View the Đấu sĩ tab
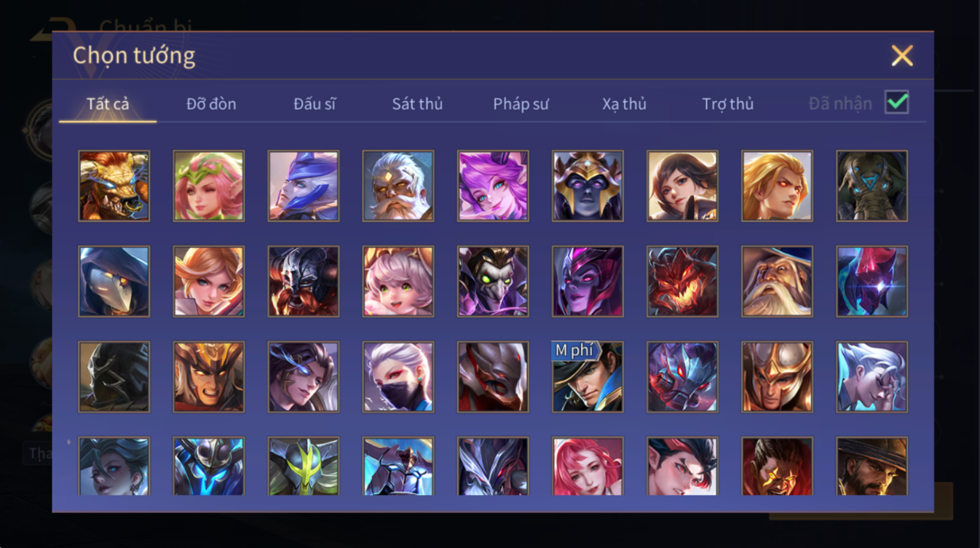The height and width of the screenshot is (548, 980). tap(315, 104)
